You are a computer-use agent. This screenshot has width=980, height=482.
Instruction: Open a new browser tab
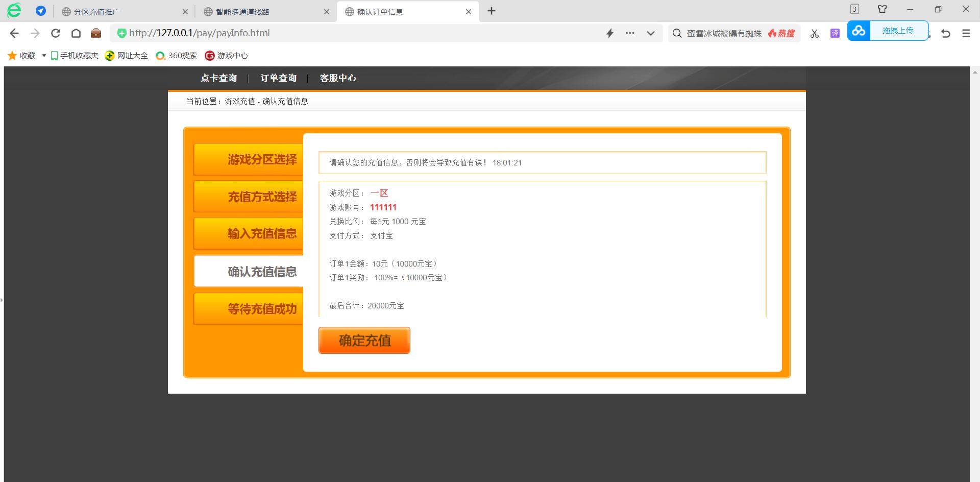coord(492,11)
